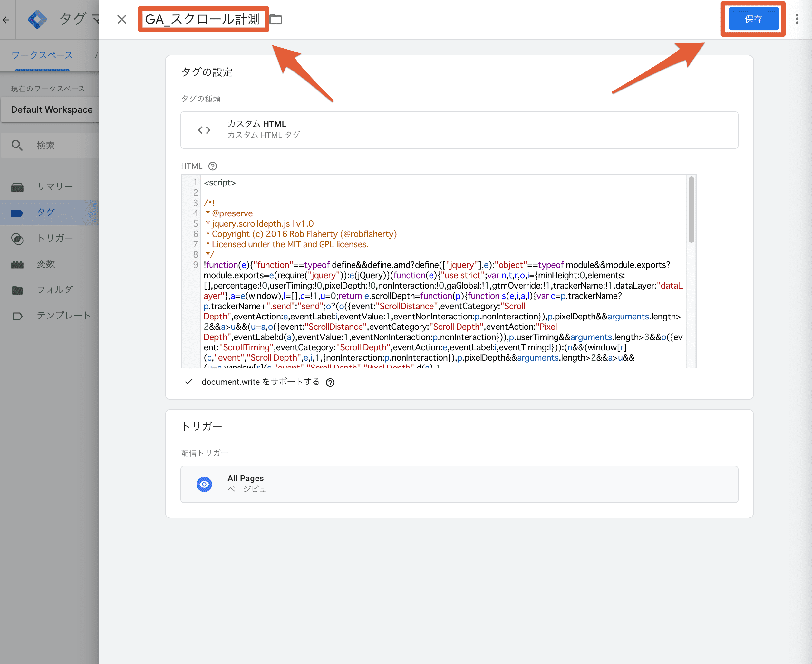The height and width of the screenshot is (664, 812).
Task: Edit the tag name GA_スクロール計測
Action: coord(203,19)
